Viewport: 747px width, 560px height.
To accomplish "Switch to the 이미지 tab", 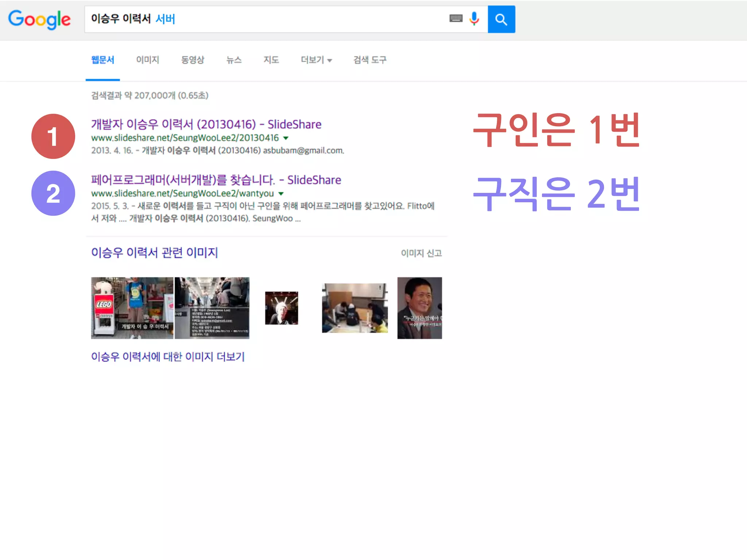I will pos(147,60).
